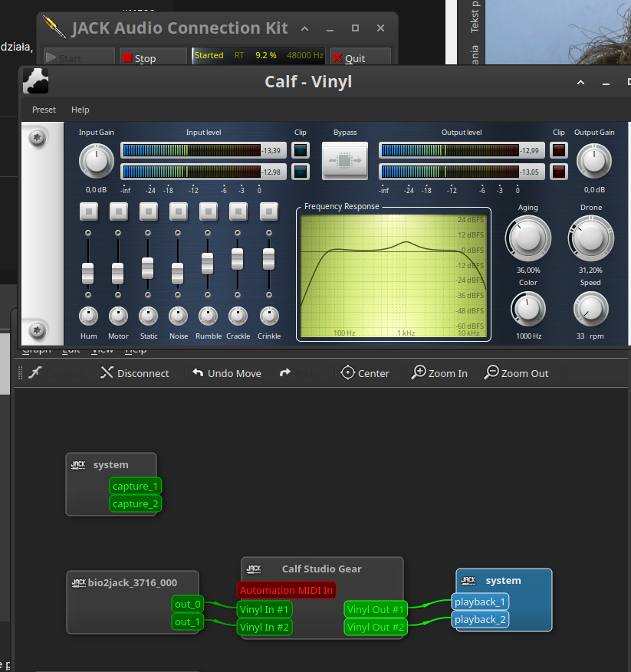Click the Static pitch knob
The image size is (631, 672).
(x=149, y=316)
